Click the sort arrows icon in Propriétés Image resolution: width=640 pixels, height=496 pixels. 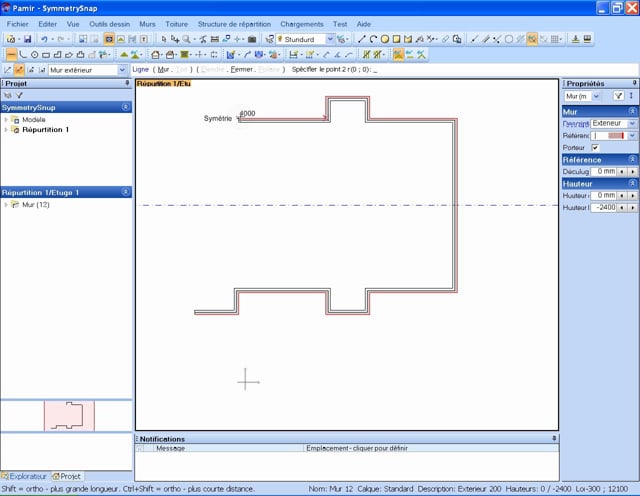[631, 96]
